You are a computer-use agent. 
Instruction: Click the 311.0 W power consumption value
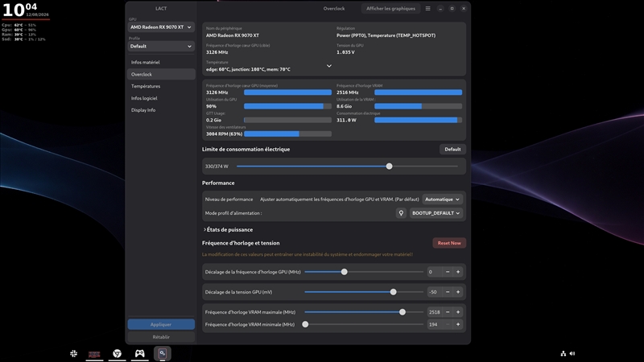click(x=346, y=120)
